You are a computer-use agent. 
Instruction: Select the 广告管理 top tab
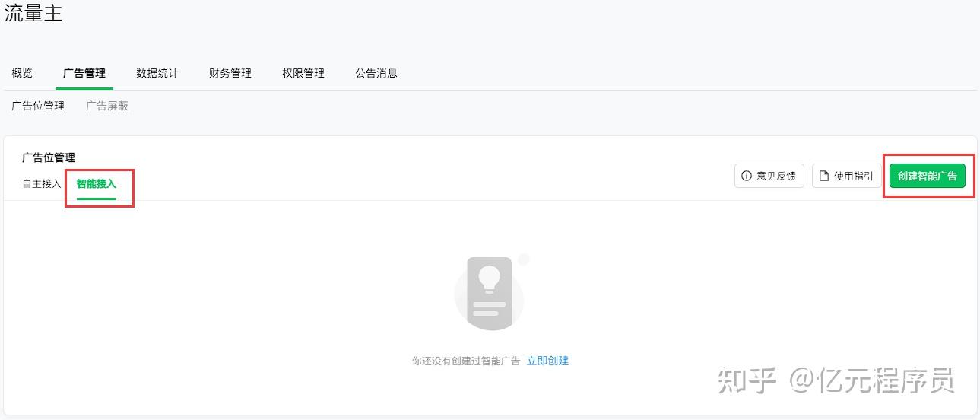[x=84, y=73]
